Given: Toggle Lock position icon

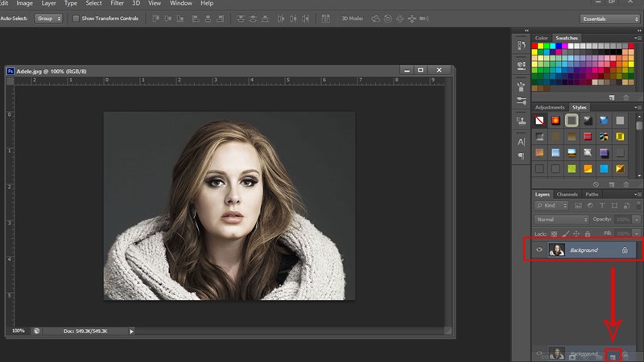Looking at the screenshot, I should pos(576,233).
